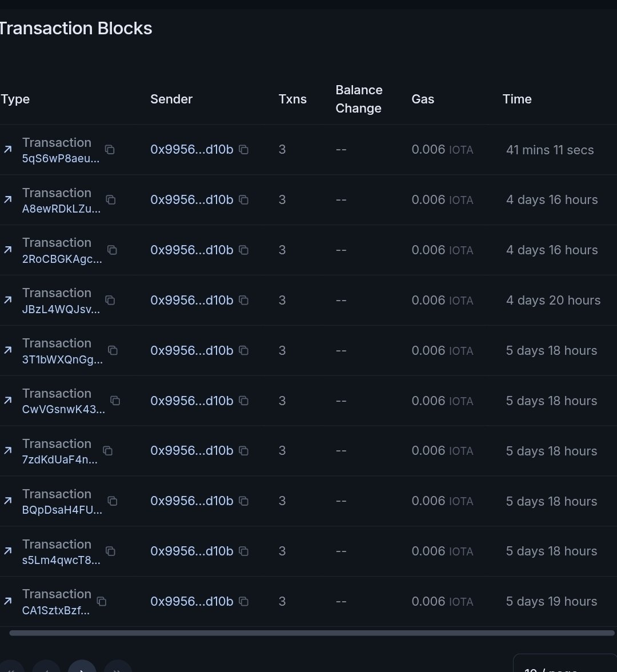The height and width of the screenshot is (672, 617).
Task: Click arrow icon beside BQpDsaH4FU transaction
Action: (x=8, y=501)
